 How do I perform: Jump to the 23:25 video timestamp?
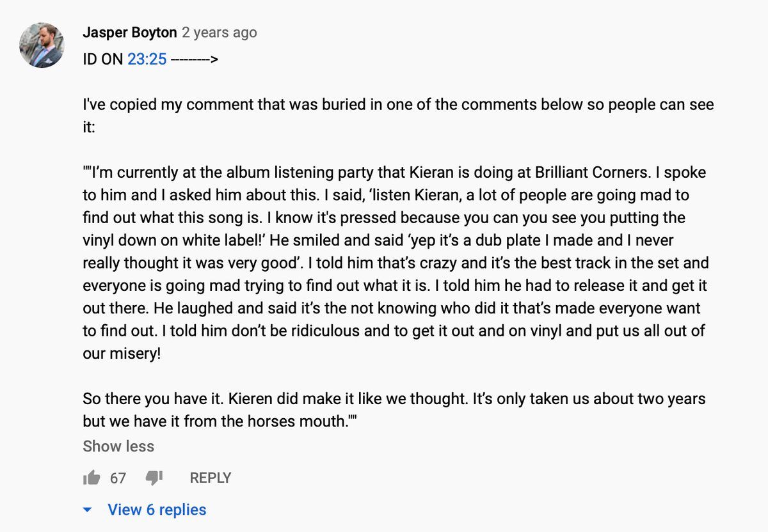coord(147,59)
